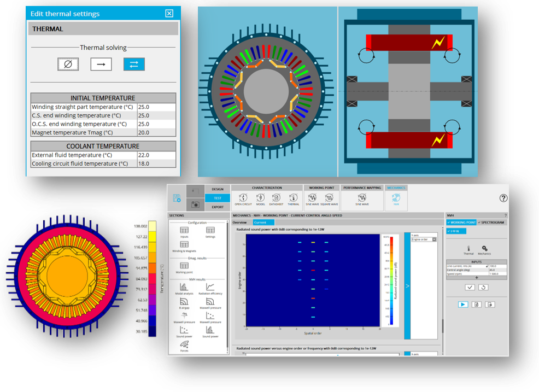539x392 pixels.
Task: Open the Working point Emag results
Action: point(184,268)
